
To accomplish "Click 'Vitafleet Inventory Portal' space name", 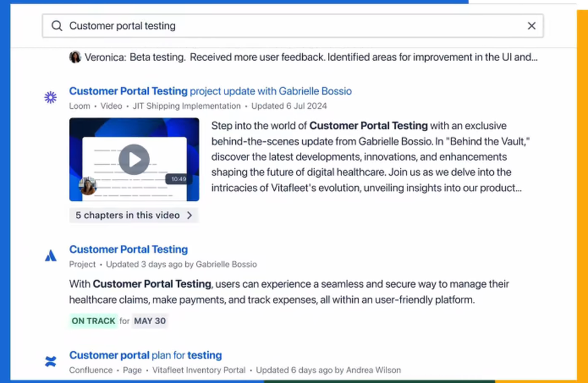I will (199, 370).
